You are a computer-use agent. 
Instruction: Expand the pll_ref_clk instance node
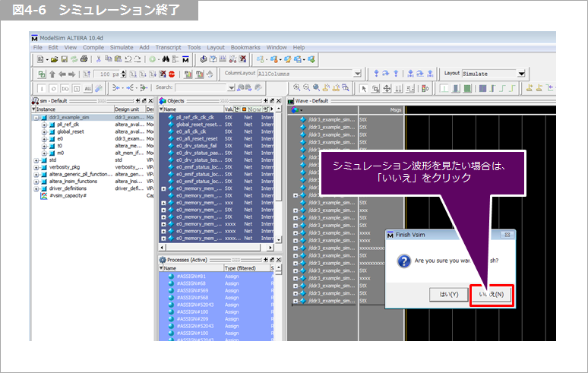(x=44, y=125)
